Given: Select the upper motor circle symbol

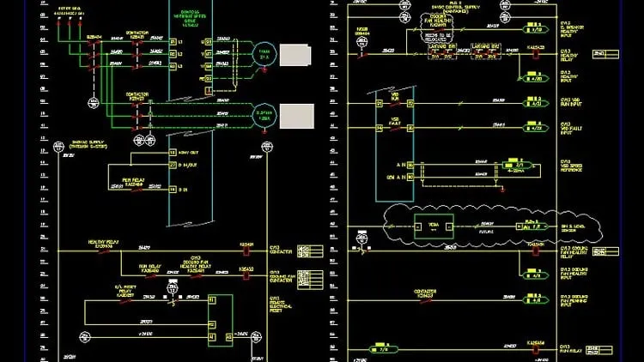Looking at the screenshot, I should 264,54.
